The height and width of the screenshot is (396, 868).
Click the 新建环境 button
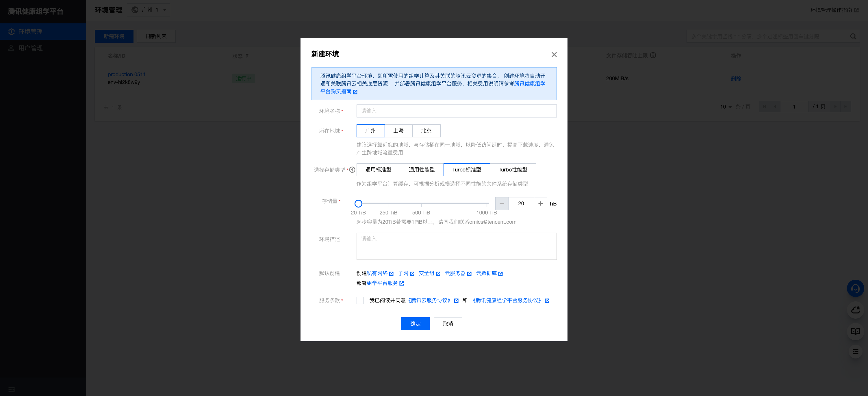coord(114,36)
